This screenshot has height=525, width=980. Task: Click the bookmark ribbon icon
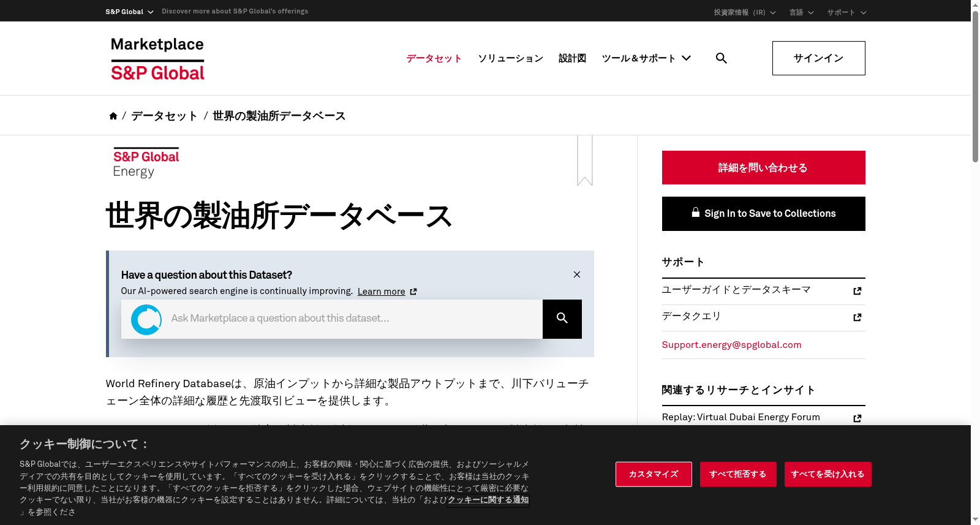(585, 161)
